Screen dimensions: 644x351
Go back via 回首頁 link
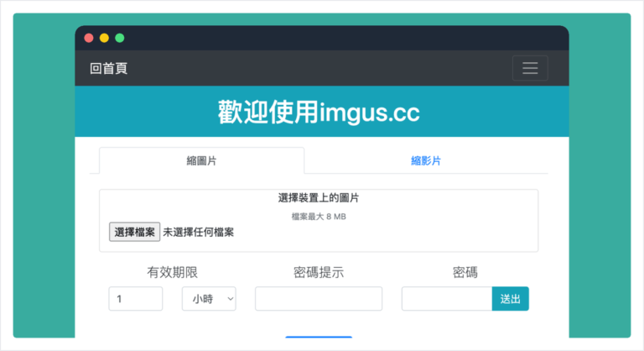click(109, 68)
